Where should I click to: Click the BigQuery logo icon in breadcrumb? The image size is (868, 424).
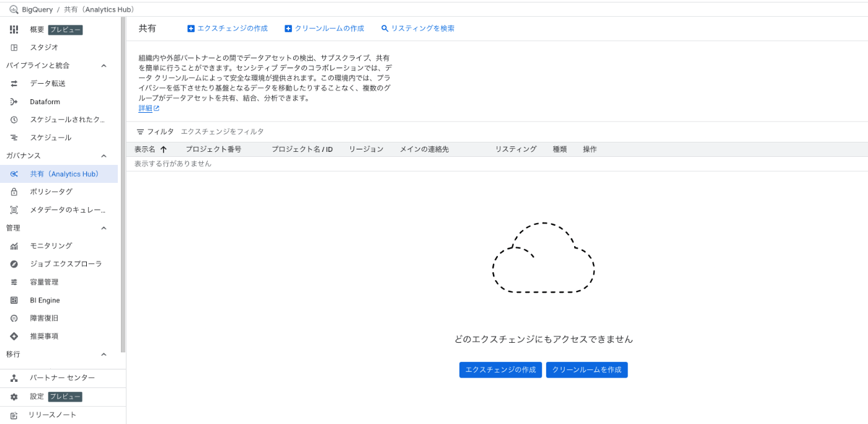14,9
